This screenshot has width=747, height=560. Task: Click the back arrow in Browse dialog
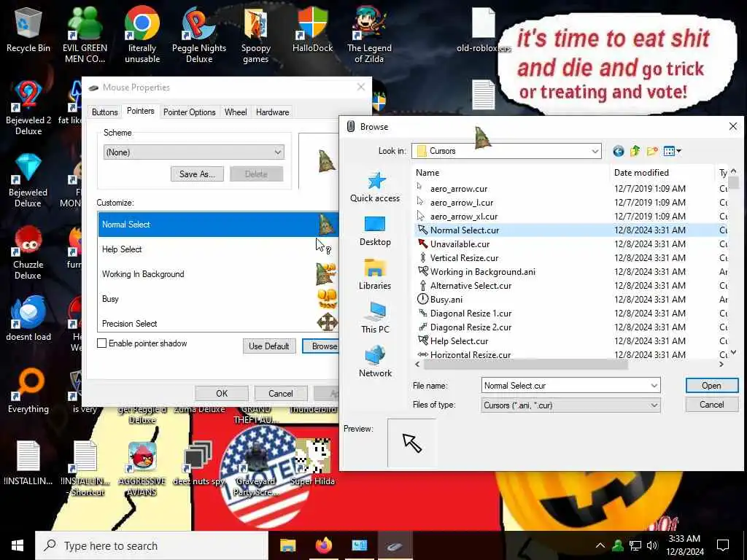pos(619,152)
